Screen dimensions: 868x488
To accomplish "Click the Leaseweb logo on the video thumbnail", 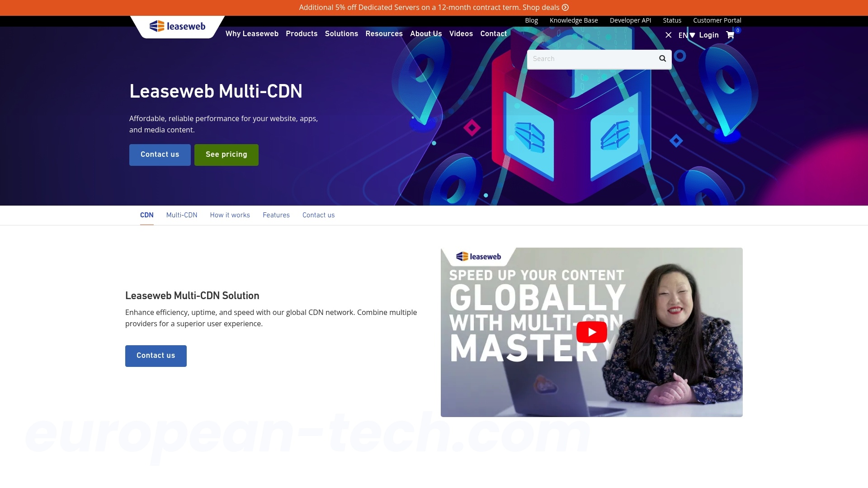I will 479,256.
